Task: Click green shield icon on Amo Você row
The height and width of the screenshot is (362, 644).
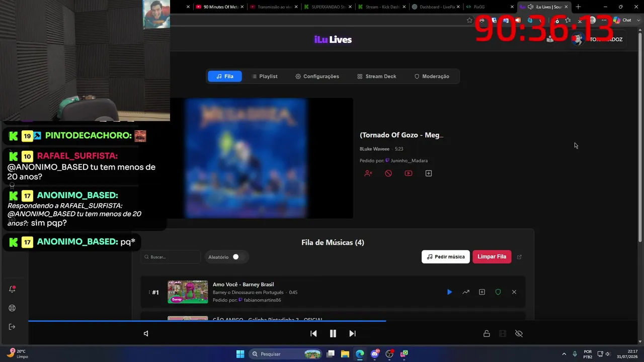Action: pos(498,292)
